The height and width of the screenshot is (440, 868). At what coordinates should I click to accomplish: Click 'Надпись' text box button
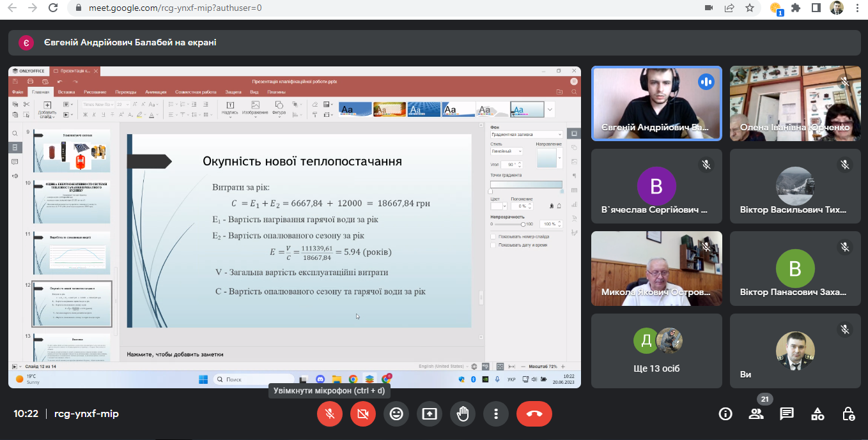click(x=230, y=110)
